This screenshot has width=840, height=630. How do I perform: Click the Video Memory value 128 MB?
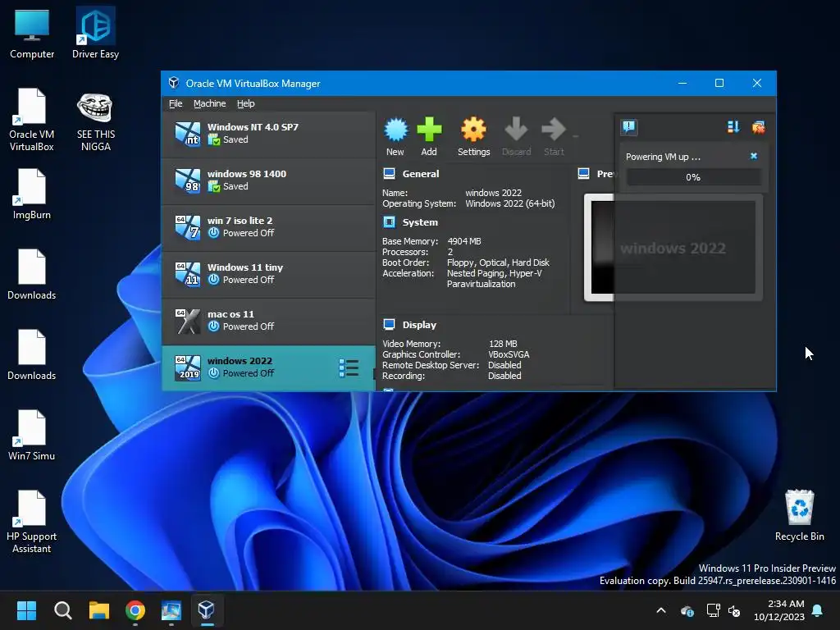pyautogui.click(x=503, y=344)
